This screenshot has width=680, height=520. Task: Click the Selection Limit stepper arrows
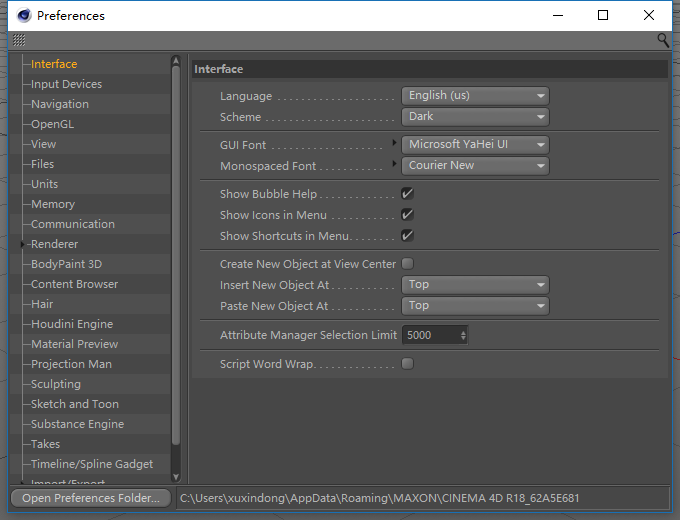click(x=463, y=335)
